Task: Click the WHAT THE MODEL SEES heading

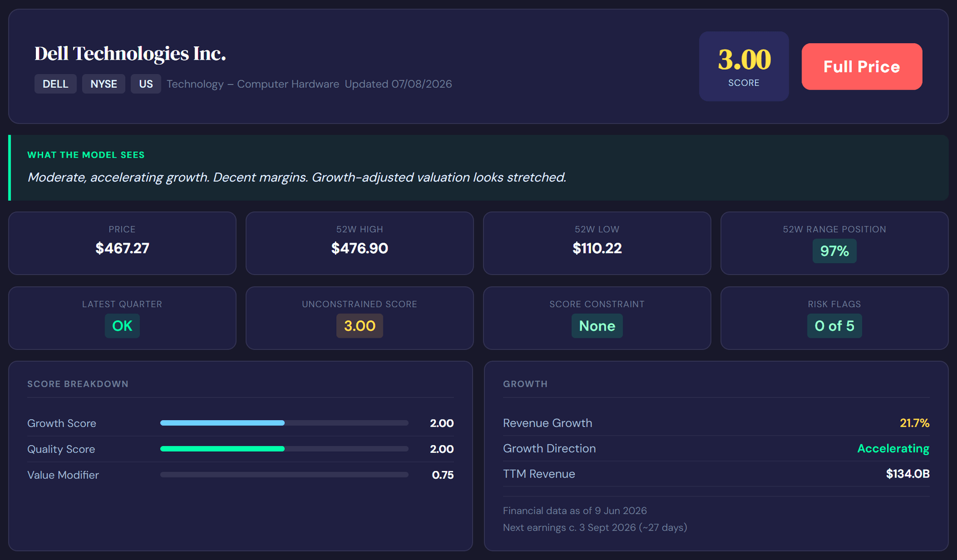Action: point(86,155)
